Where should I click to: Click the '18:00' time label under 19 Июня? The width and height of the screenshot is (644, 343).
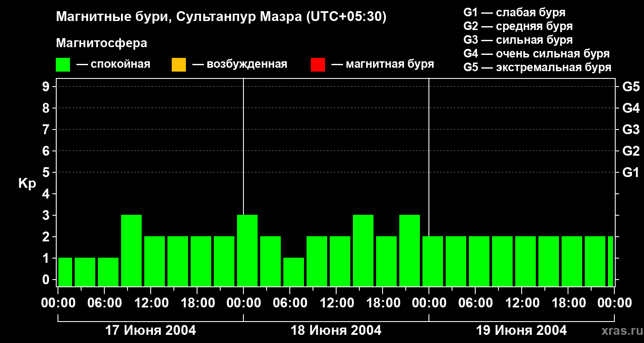(x=568, y=303)
